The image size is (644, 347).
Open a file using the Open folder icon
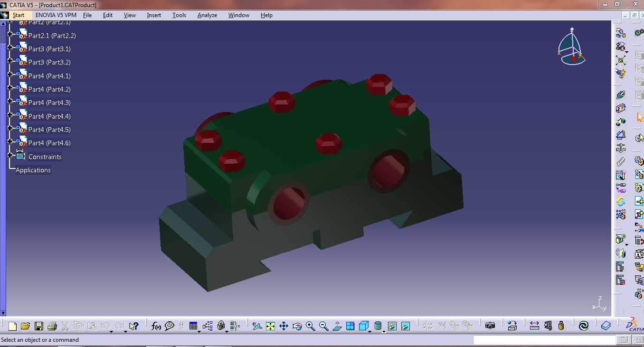(x=26, y=326)
